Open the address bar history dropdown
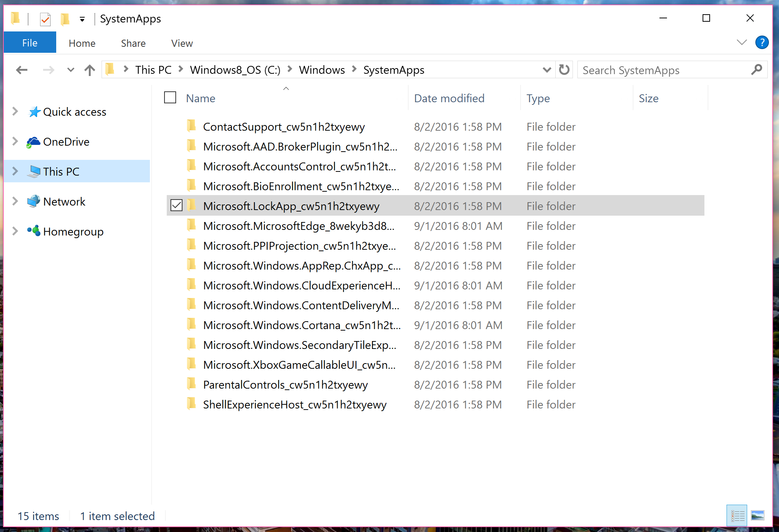779x532 pixels. tap(547, 70)
